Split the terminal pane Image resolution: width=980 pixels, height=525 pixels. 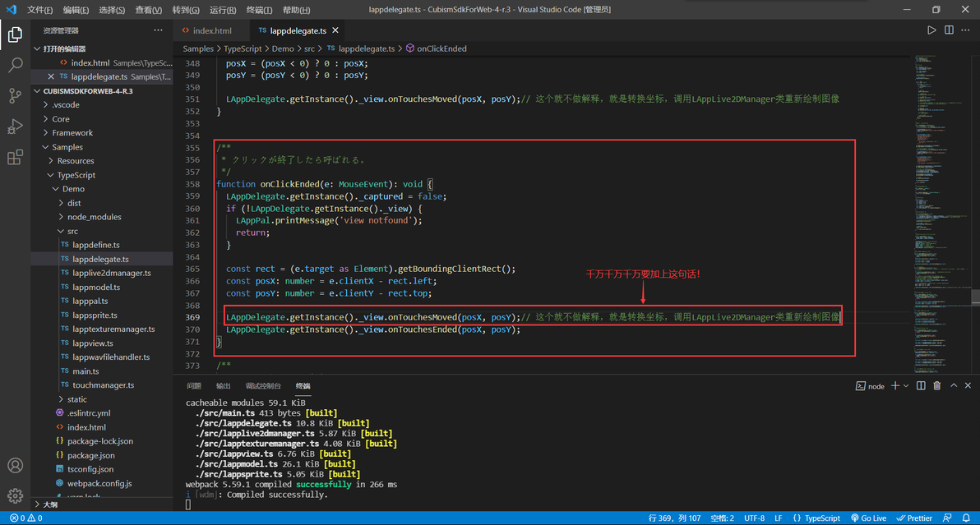click(x=921, y=386)
